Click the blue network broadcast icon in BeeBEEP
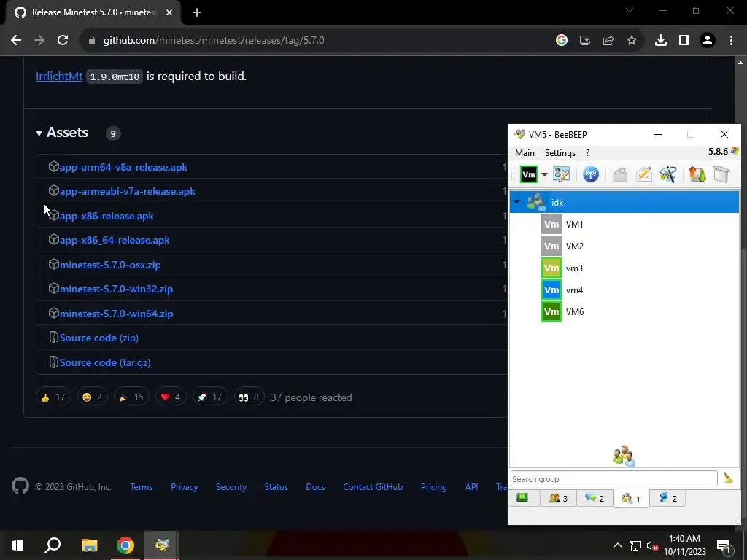This screenshot has width=747, height=560. tap(591, 174)
